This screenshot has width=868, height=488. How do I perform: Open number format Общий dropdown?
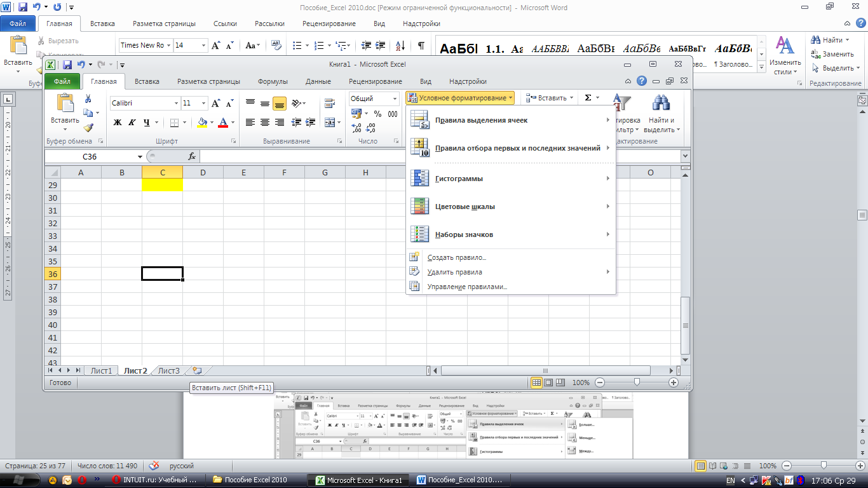(x=394, y=98)
